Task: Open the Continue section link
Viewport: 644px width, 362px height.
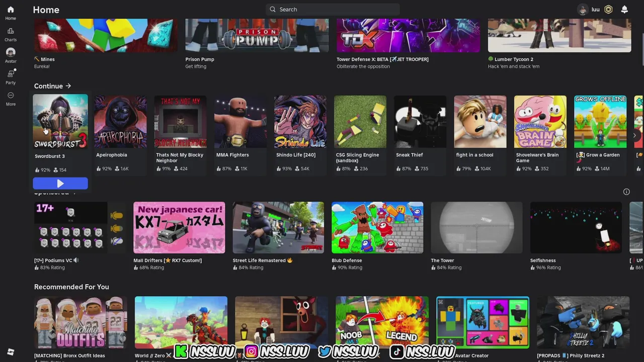Action: [52, 86]
